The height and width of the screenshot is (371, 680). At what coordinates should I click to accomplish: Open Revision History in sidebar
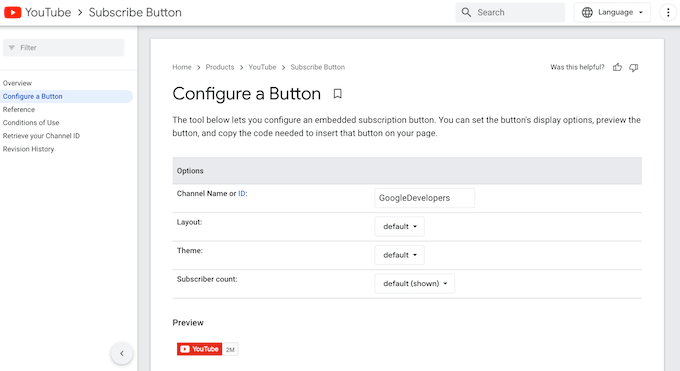click(28, 149)
